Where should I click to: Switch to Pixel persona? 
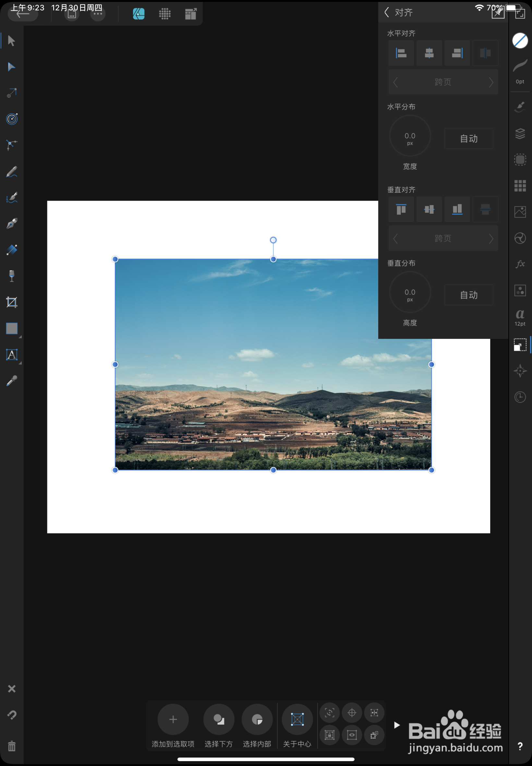tap(165, 14)
